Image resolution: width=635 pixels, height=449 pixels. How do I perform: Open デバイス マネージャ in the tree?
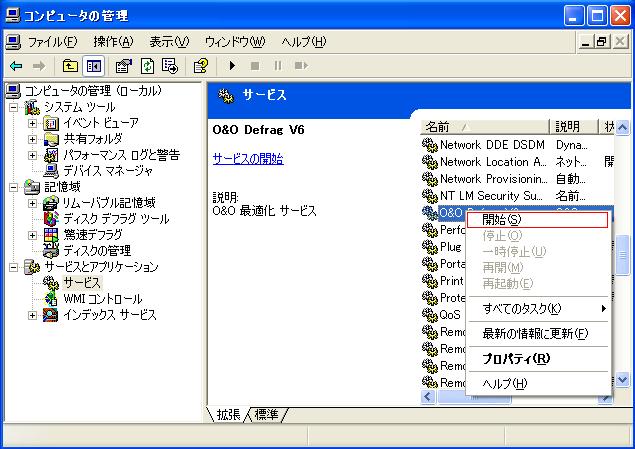click(x=108, y=171)
